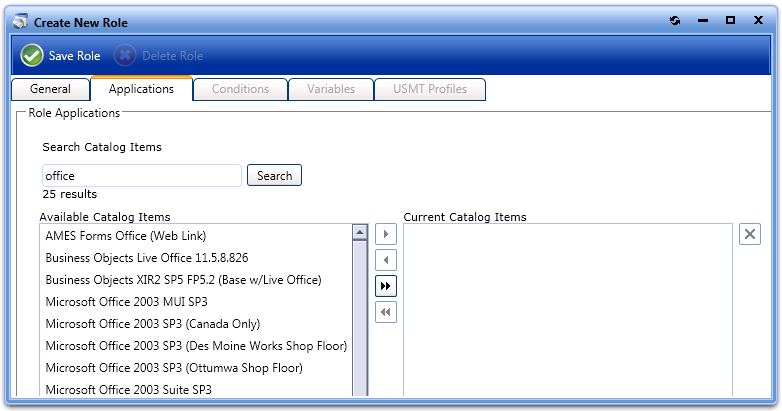
Task: Click the scroll-up arrow of Available Catalog Items
Action: click(x=360, y=232)
